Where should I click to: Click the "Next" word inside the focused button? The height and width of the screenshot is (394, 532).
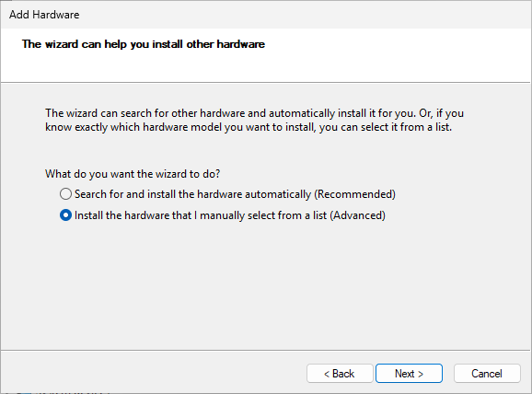click(404, 374)
